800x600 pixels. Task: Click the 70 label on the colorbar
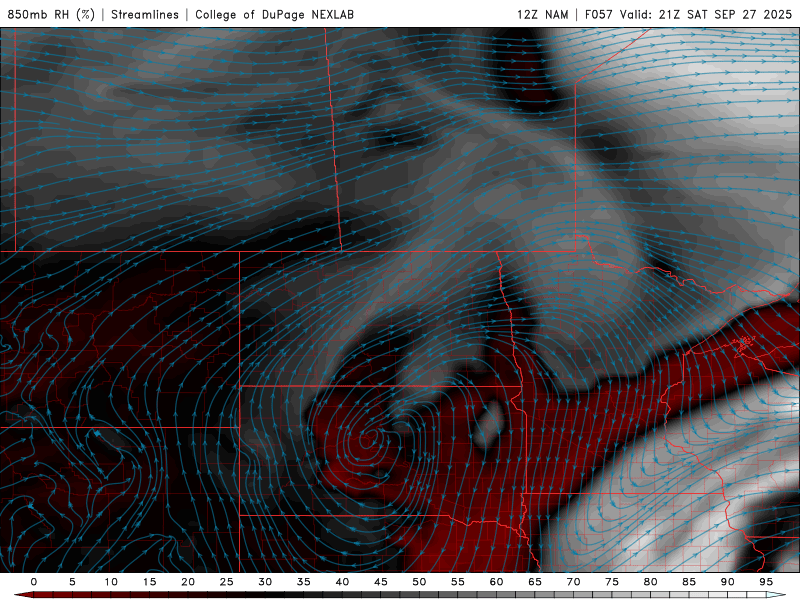pyautogui.click(x=573, y=582)
